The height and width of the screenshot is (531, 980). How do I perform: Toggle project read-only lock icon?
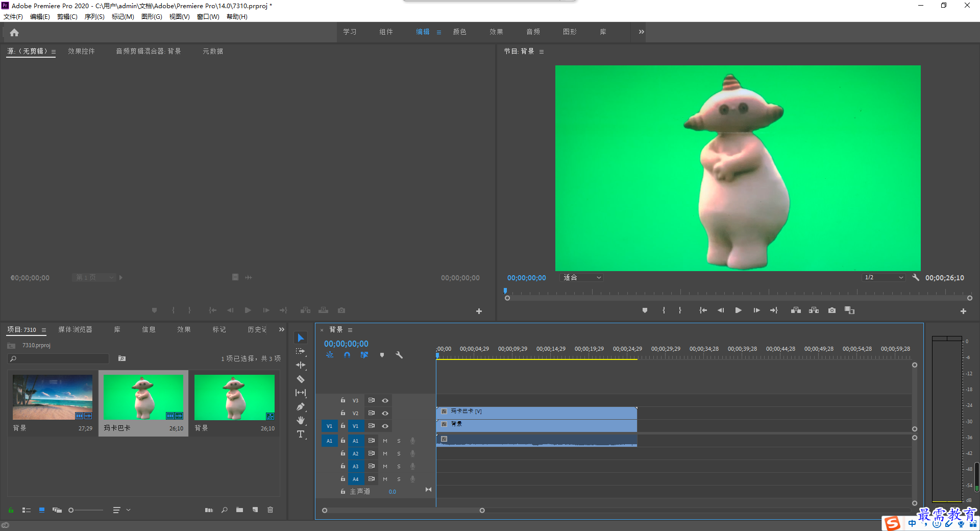[11, 510]
